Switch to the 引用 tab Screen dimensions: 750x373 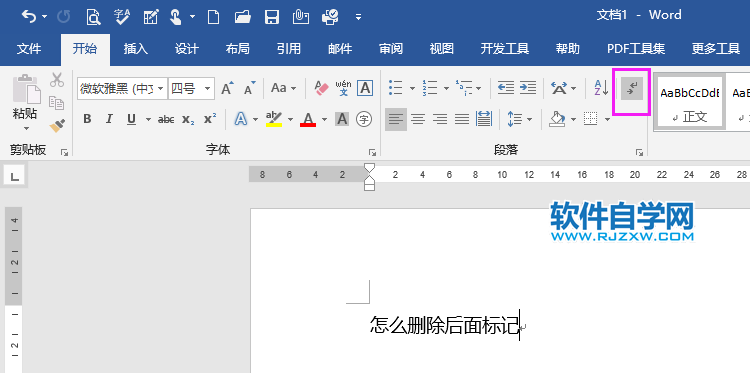pos(289,48)
